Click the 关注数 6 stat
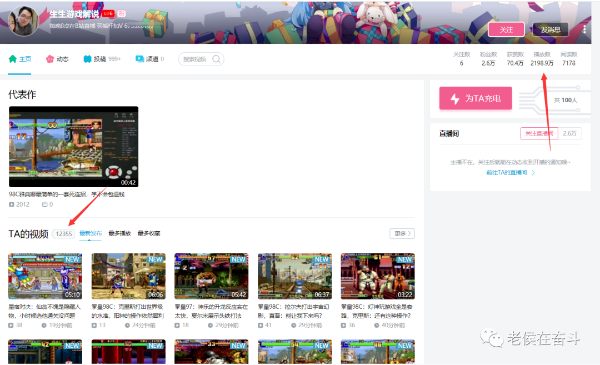Image resolution: width=600 pixels, height=365 pixels. point(461,59)
